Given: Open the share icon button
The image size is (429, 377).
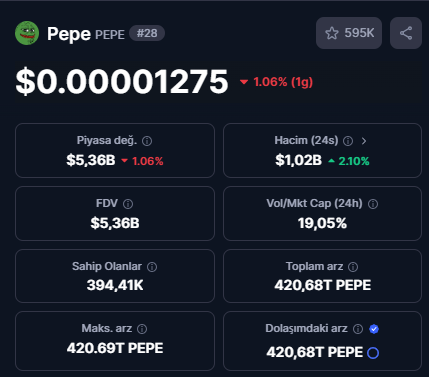Looking at the screenshot, I should [x=406, y=33].
